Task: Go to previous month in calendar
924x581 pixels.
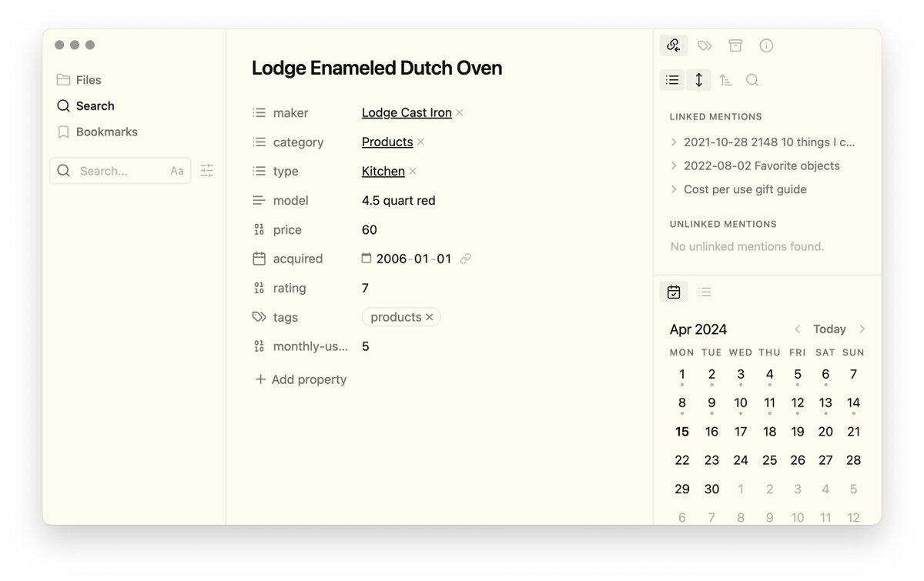Action: [798, 329]
